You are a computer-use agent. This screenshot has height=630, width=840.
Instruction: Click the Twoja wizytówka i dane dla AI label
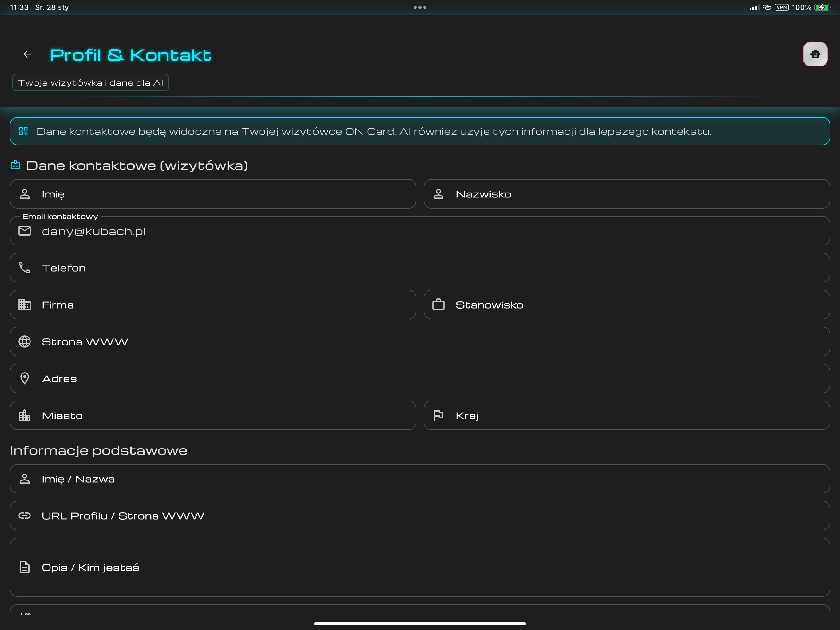90,82
